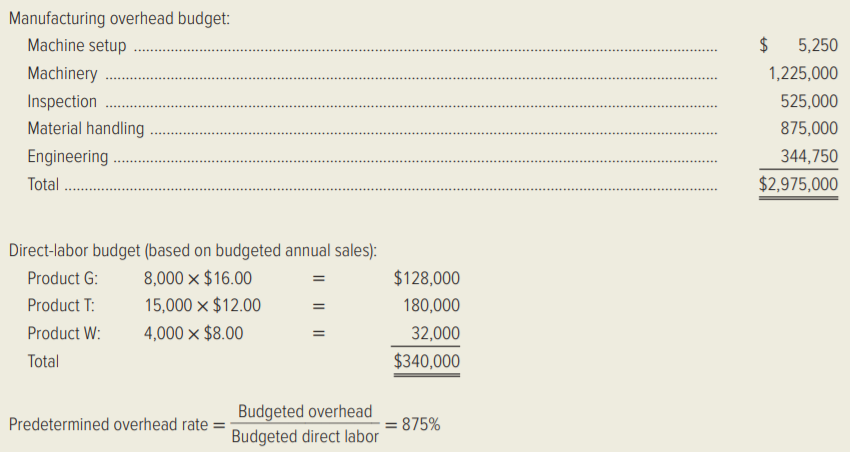Image resolution: width=850 pixels, height=452 pixels.
Task: Click the 525,000 inspection amount
Action: (809, 101)
